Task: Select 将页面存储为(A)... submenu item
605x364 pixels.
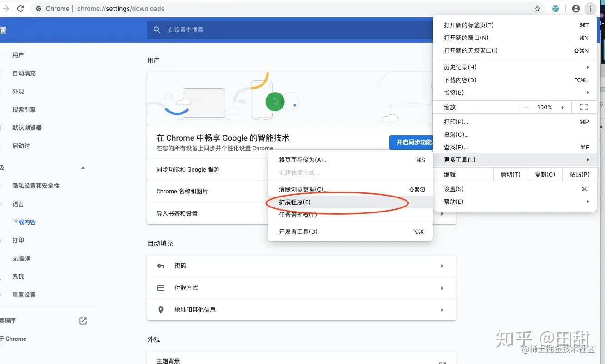Action: pyautogui.click(x=350, y=160)
